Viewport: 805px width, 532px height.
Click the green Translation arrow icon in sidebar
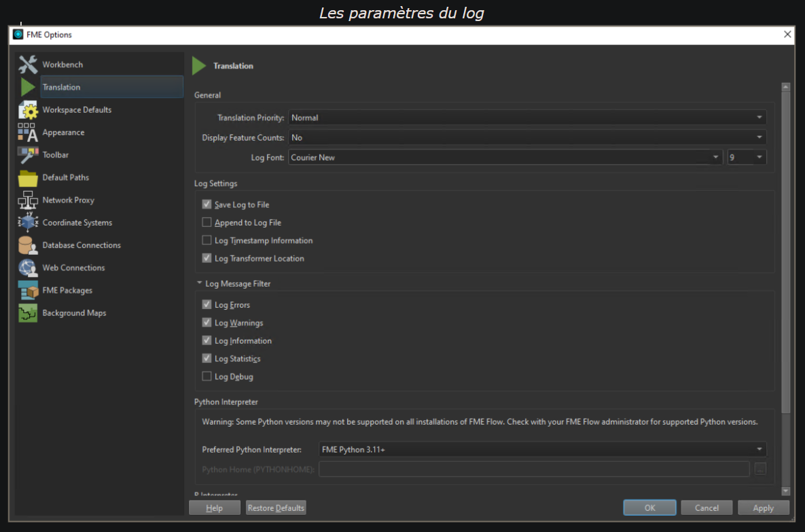[x=28, y=87]
